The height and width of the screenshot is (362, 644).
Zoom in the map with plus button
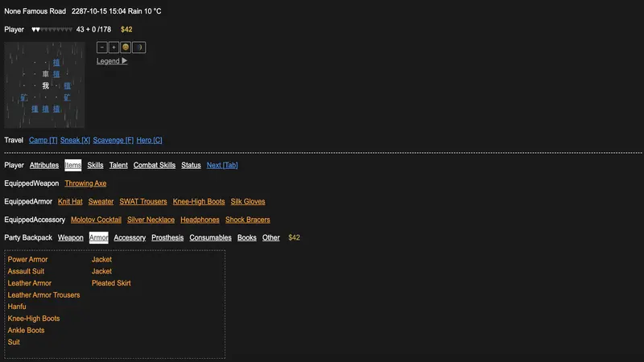click(x=114, y=47)
